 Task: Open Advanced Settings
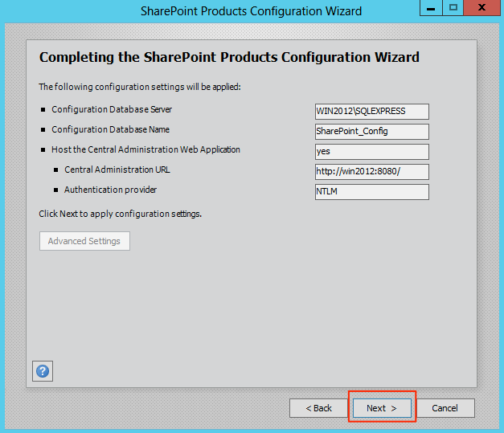pos(84,241)
